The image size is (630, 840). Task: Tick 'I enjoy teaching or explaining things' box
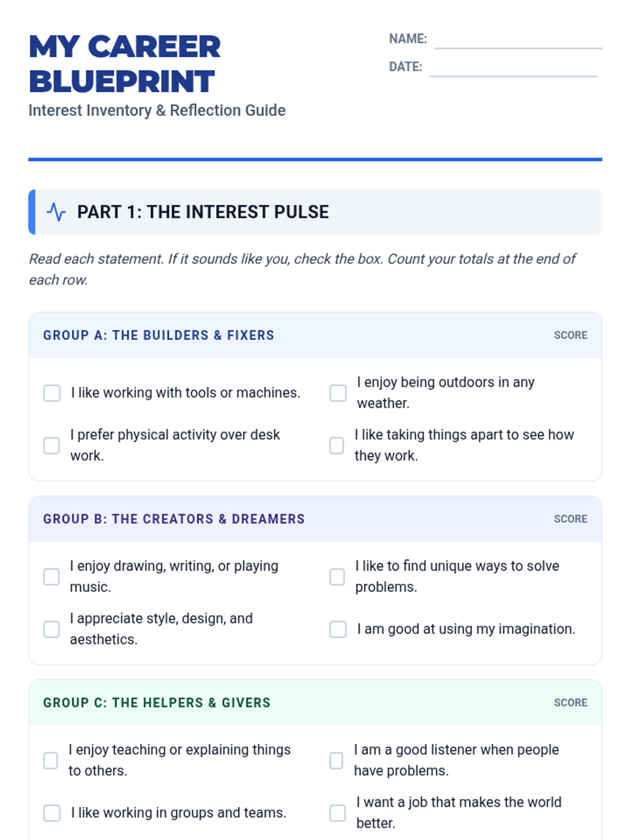click(x=50, y=760)
